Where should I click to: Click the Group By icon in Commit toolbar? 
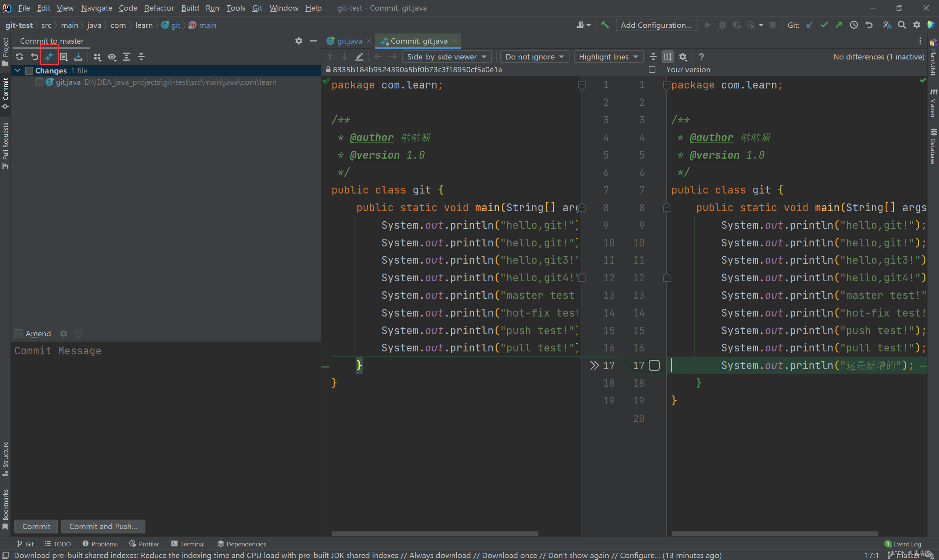point(97,57)
